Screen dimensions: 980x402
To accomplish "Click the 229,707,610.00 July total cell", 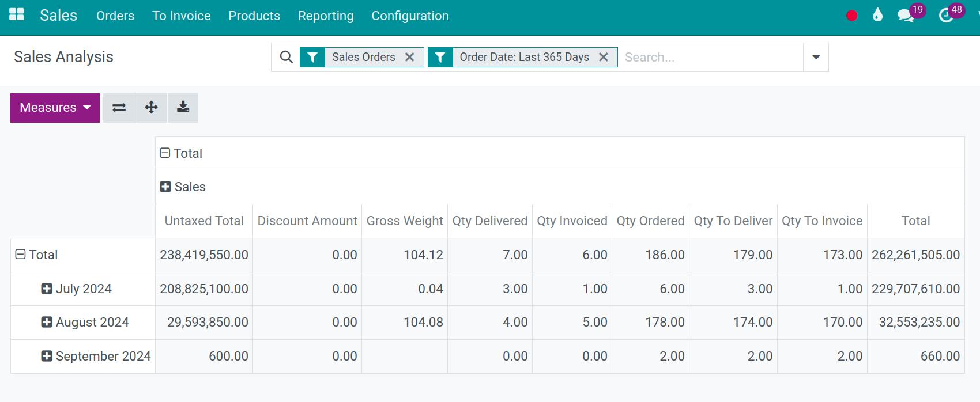I will [x=916, y=289].
